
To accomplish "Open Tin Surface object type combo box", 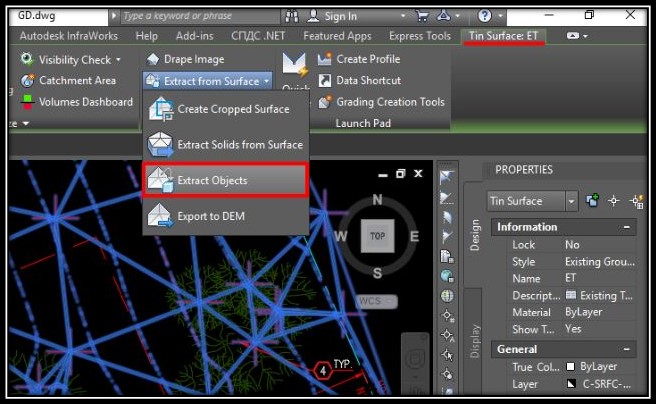I will pos(532,201).
